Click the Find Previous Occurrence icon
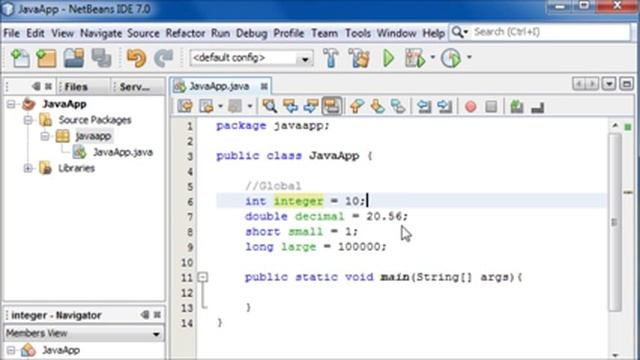The image size is (640, 360). coord(290,107)
